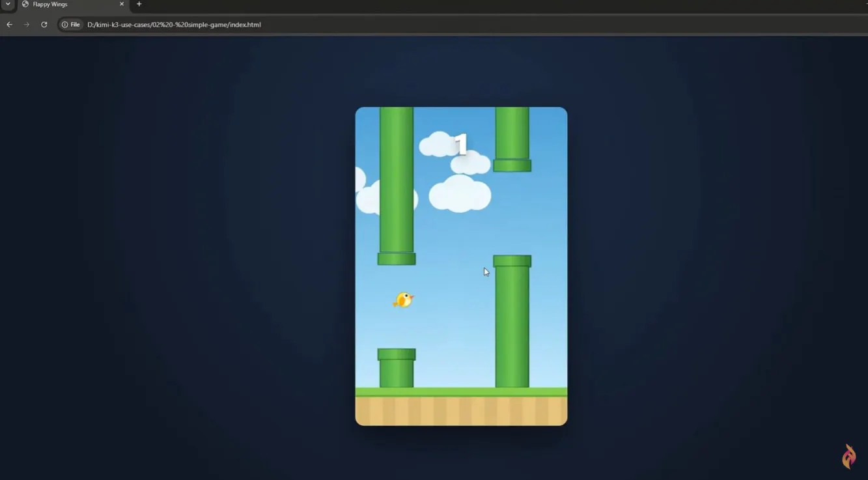
Task: Select the Flappy Wings browser tab
Action: (73, 5)
